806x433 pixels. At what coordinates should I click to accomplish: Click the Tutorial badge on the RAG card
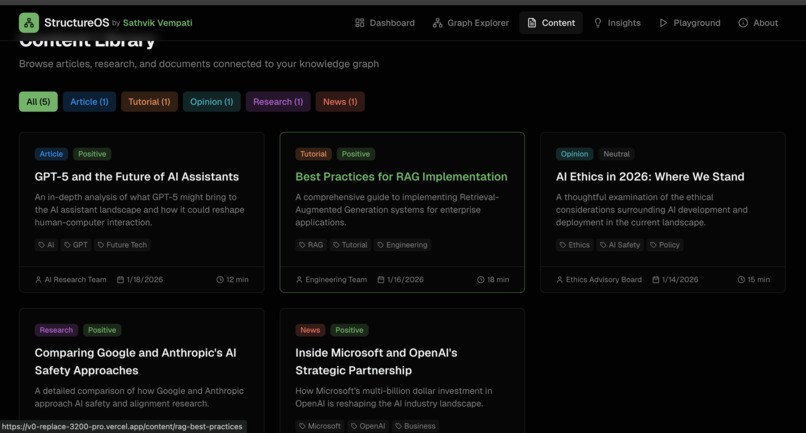[x=313, y=154]
